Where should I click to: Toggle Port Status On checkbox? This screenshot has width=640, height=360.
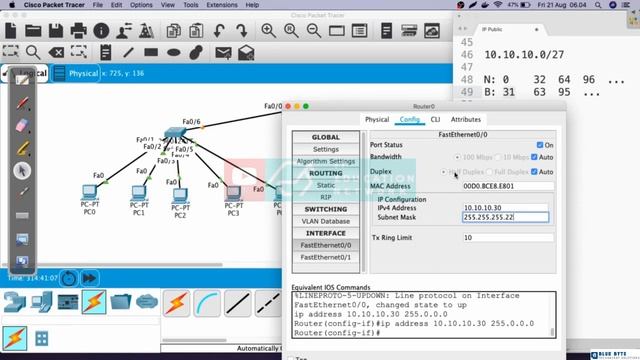point(540,145)
